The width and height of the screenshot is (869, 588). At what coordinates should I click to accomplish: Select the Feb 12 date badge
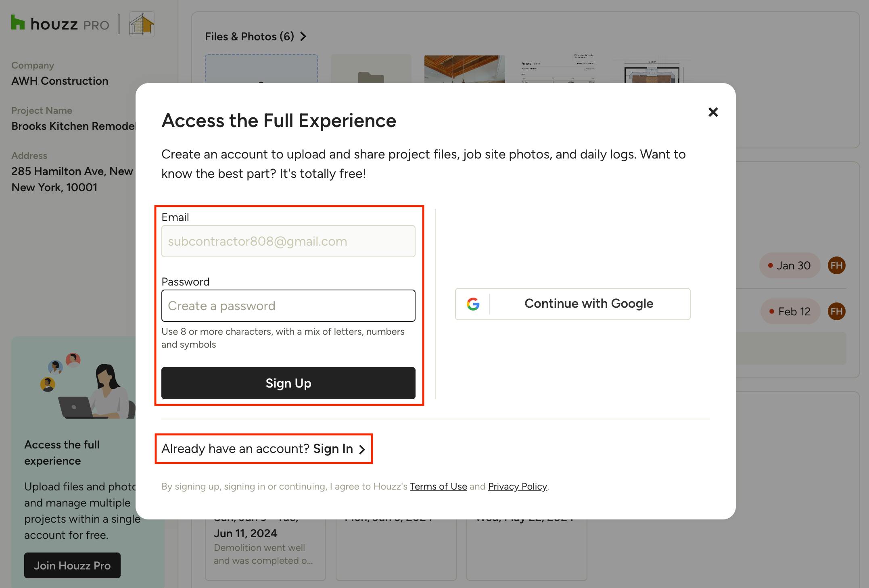[x=790, y=311]
